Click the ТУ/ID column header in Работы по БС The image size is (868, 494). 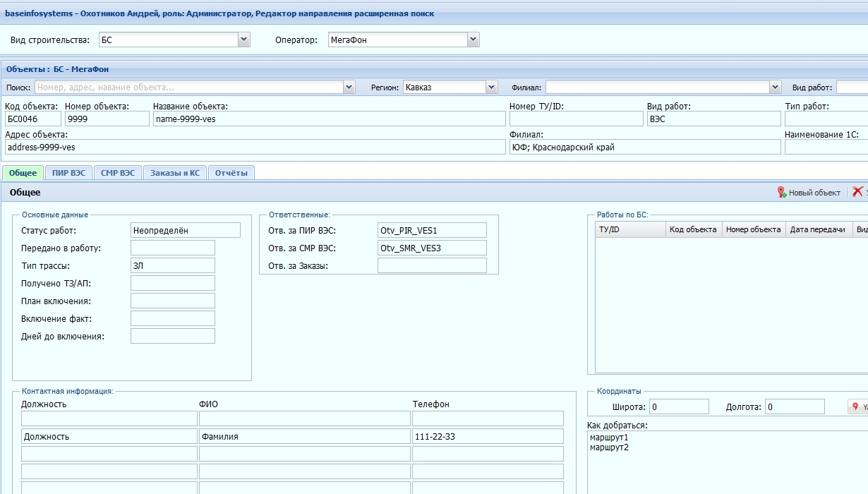[630, 229]
